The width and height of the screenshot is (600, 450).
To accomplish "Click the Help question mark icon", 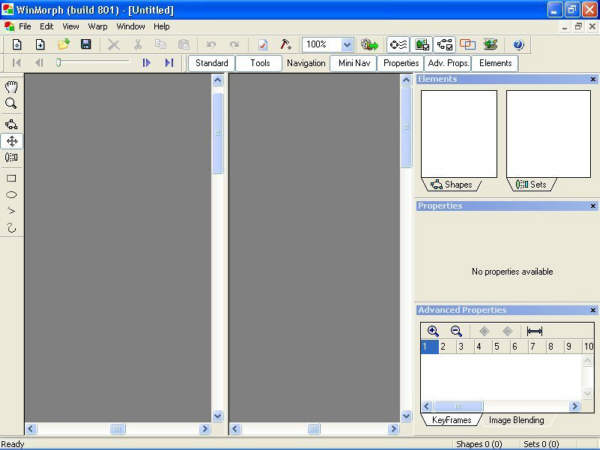I will tap(518, 45).
